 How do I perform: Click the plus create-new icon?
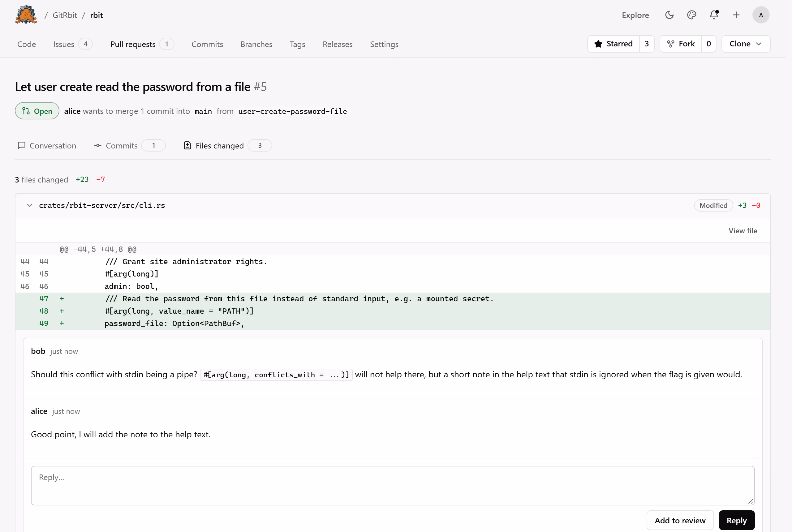coord(736,15)
